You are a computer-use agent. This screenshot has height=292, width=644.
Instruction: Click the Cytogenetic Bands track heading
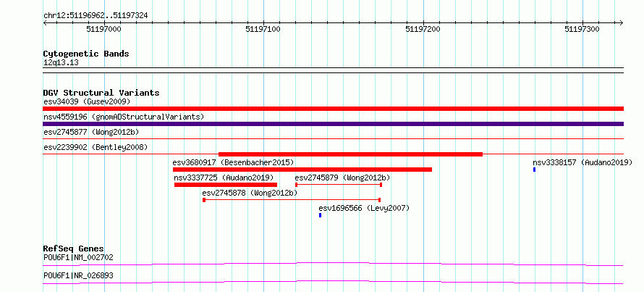pyautogui.click(x=86, y=54)
